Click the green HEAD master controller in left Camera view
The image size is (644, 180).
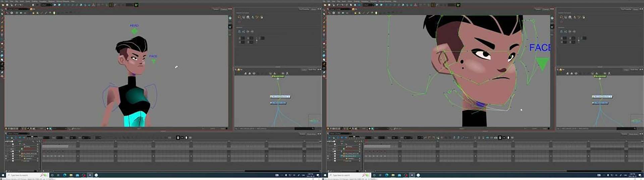[134, 31]
